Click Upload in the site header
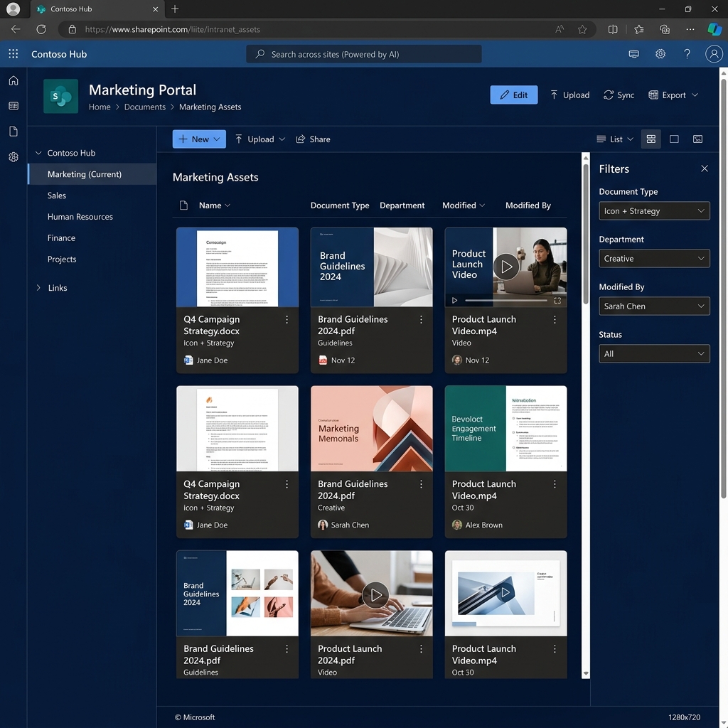 point(569,95)
